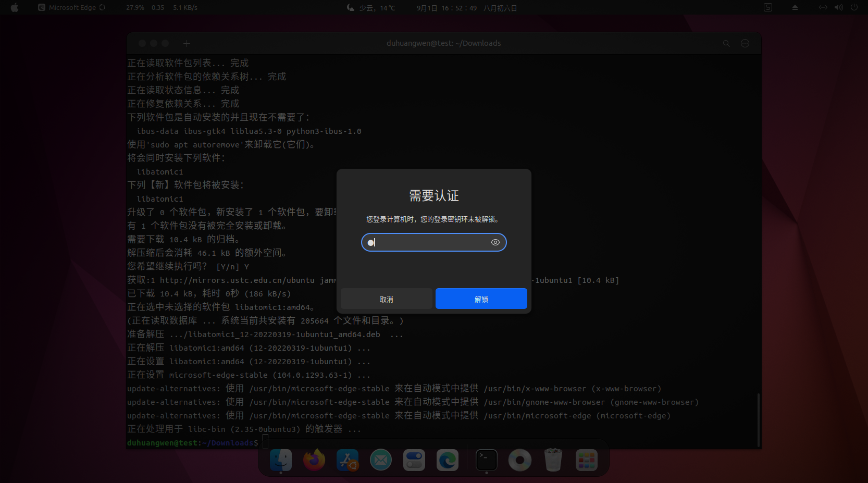Click the terminal search magnifier icon

click(726, 44)
